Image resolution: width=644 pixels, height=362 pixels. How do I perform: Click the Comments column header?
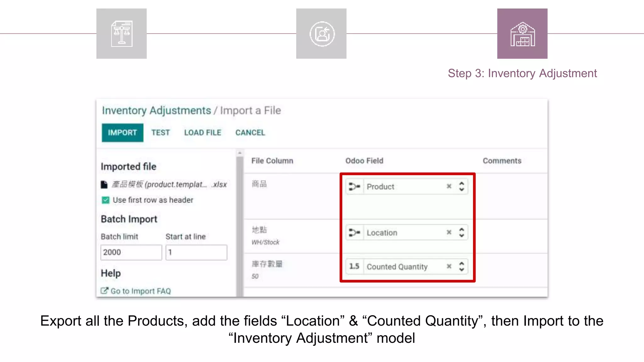point(502,161)
